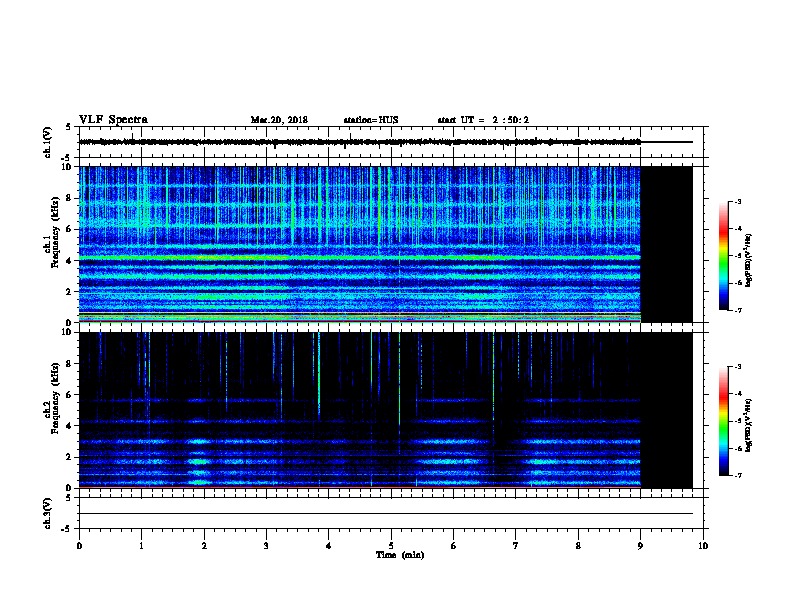
Task: Click time axis tick label "0"
Action: pos(79,546)
